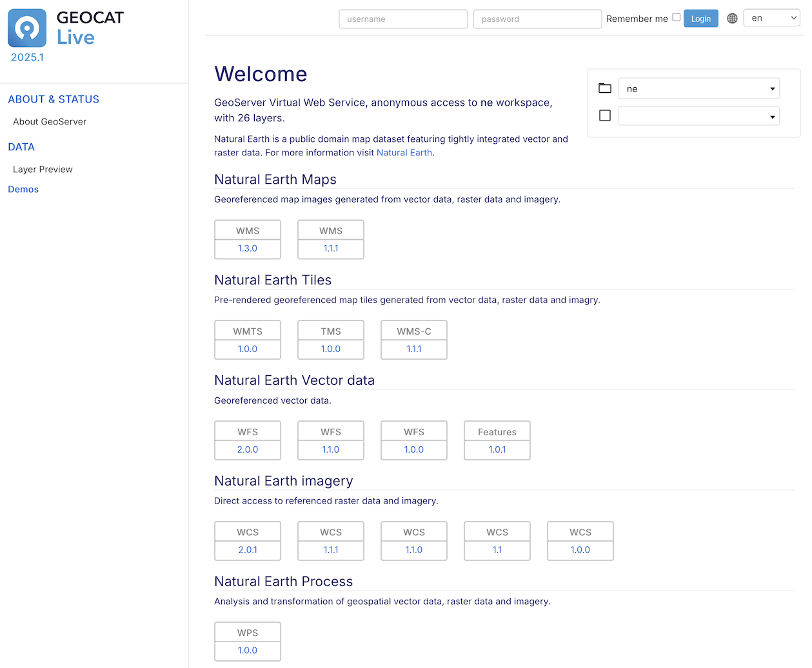This screenshot has height=668, width=812.
Task: Open WMS 1.1.1 under Natural Earth Maps
Action: pos(331,248)
